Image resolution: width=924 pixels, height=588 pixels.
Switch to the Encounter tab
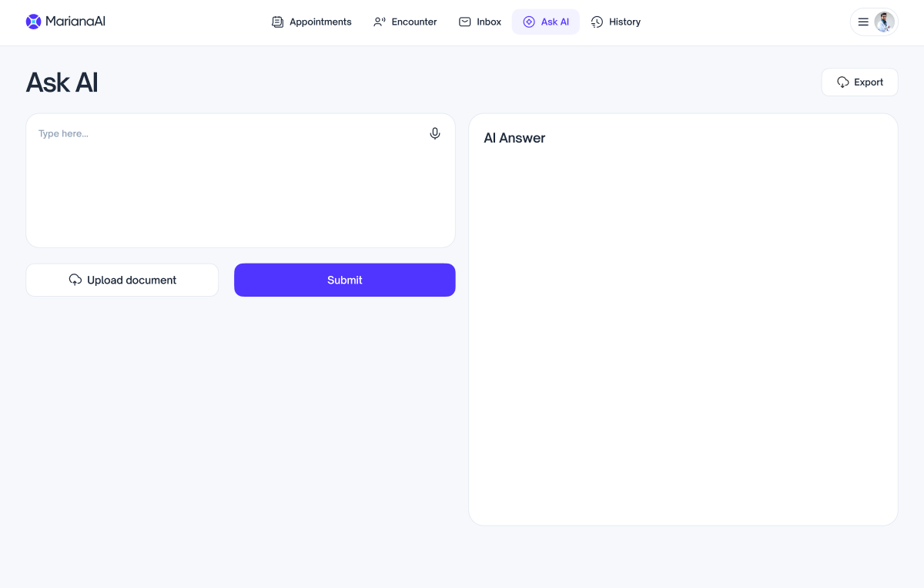click(x=413, y=22)
